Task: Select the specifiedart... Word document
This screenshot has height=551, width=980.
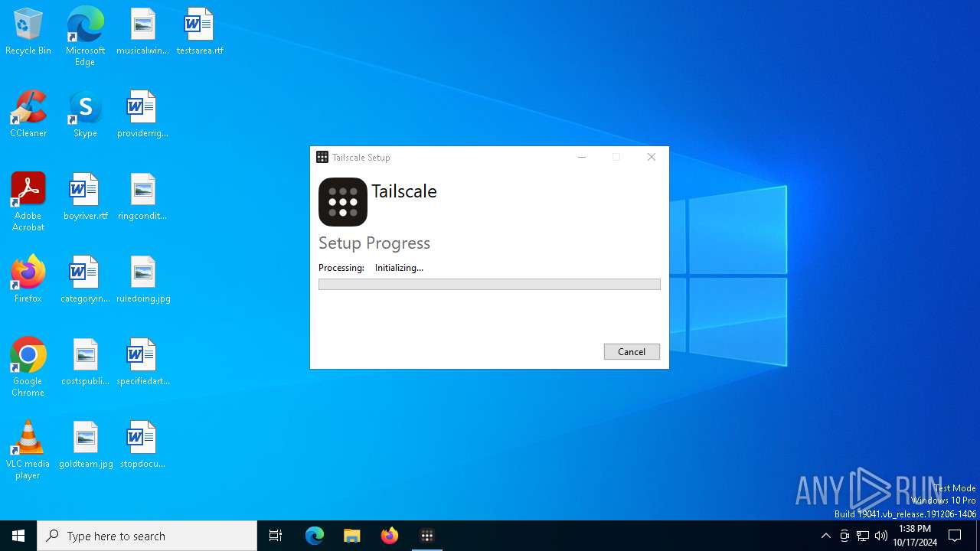Action: pos(142,363)
